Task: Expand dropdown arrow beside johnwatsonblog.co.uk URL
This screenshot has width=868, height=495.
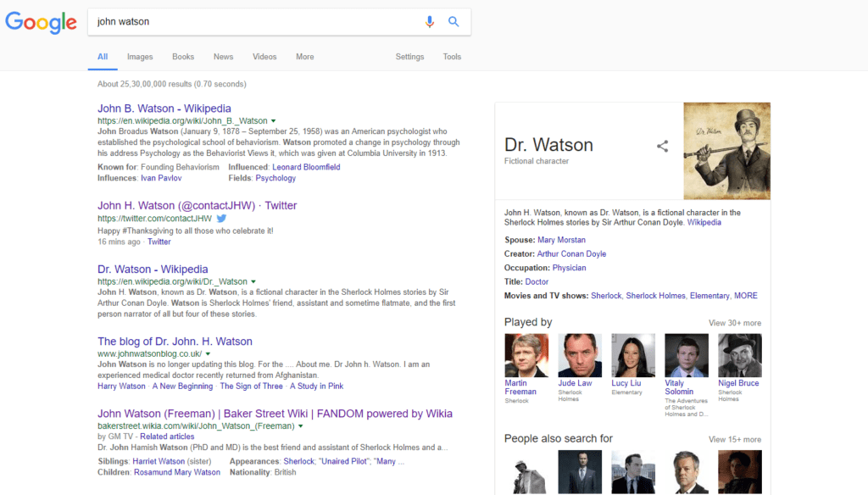Action: tap(209, 353)
